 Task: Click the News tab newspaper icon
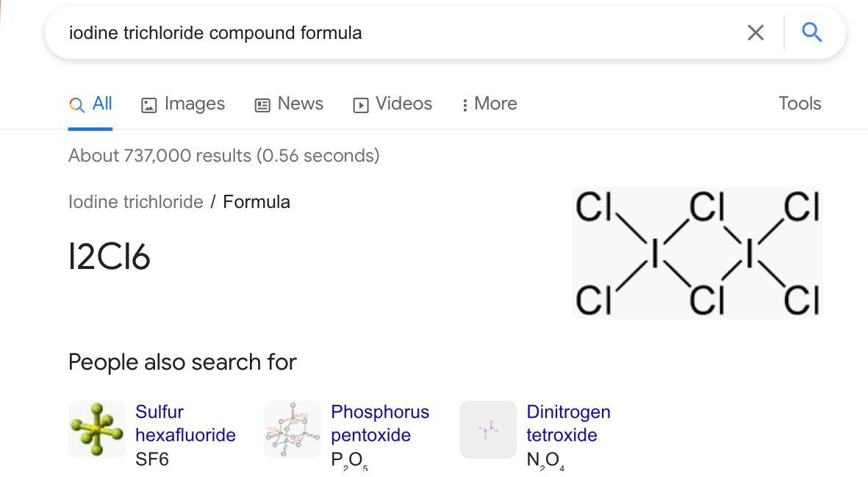262,105
